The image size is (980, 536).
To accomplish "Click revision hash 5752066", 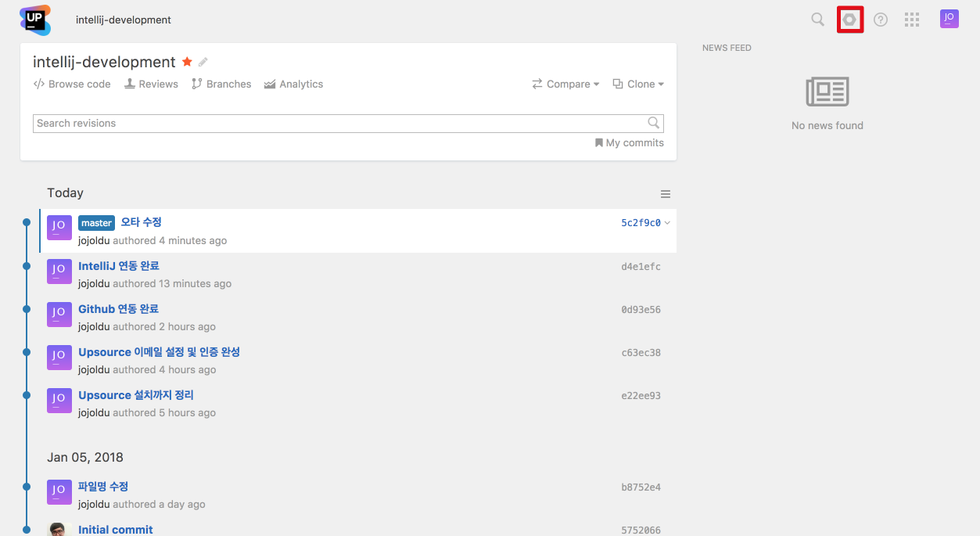I will [x=641, y=531].
